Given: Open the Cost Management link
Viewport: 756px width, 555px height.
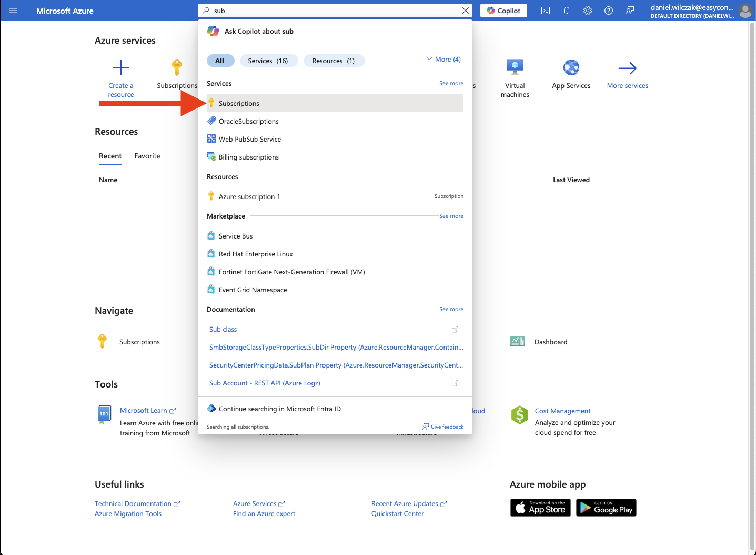Looking at the screenshot, I should 563,411.
